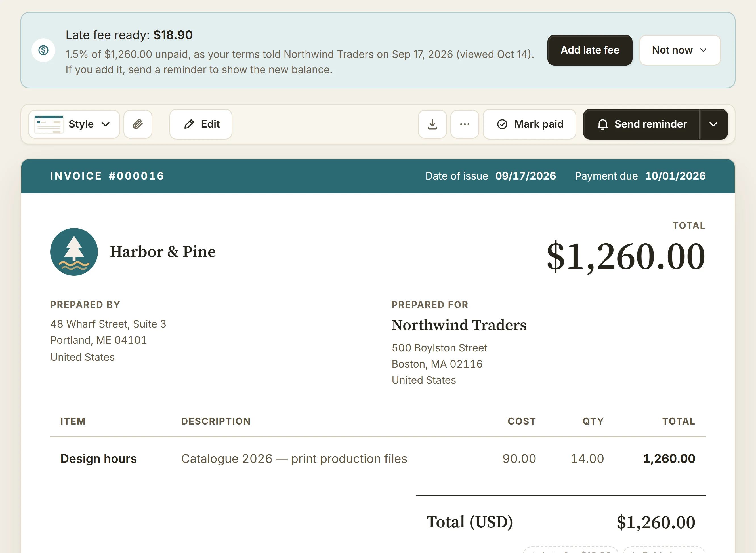Mark the invoice as paid

[529, 124]
